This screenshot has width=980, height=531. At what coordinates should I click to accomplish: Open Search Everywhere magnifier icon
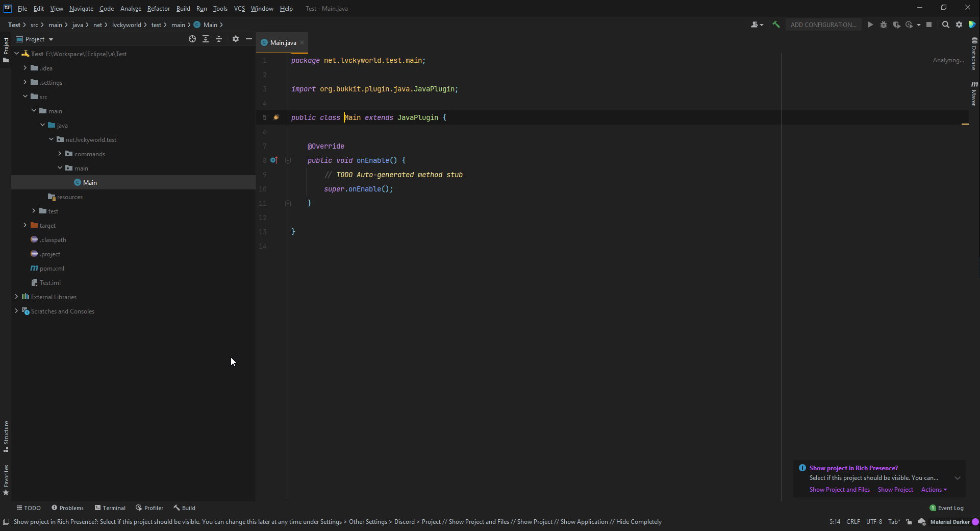(x=945, y=25)
